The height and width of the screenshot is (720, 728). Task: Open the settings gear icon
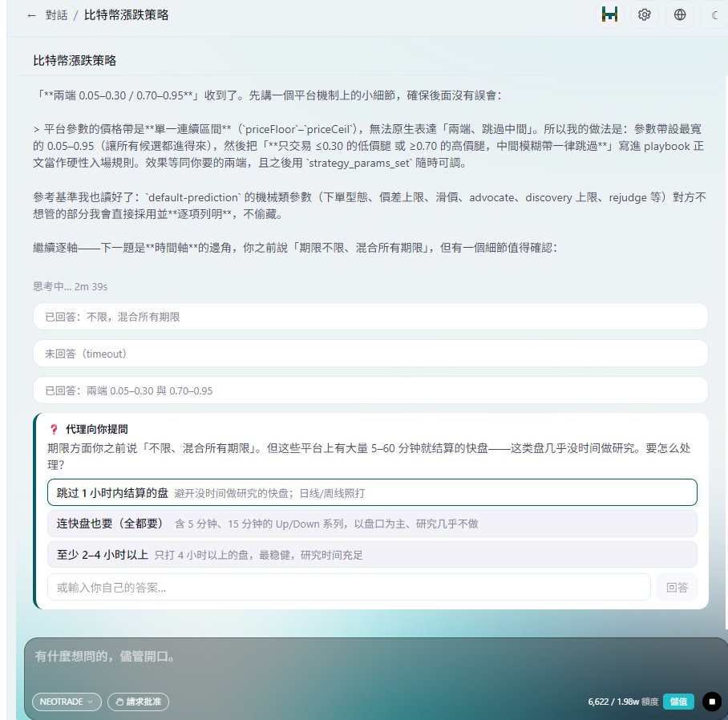coord(644,15)
